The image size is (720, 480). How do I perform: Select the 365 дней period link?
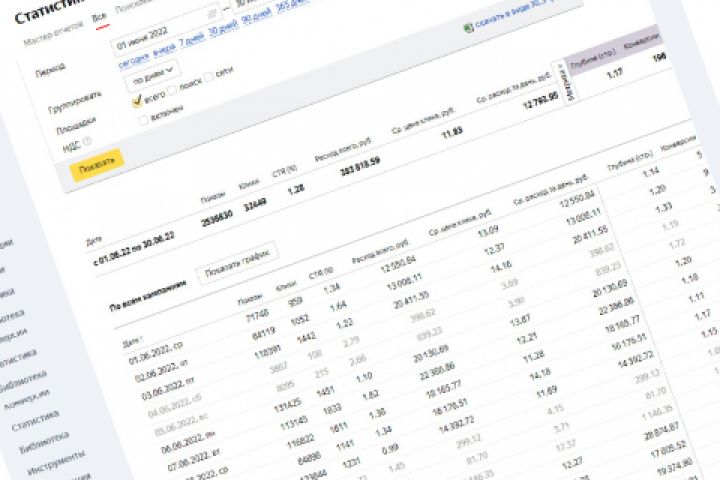point(292,6)
